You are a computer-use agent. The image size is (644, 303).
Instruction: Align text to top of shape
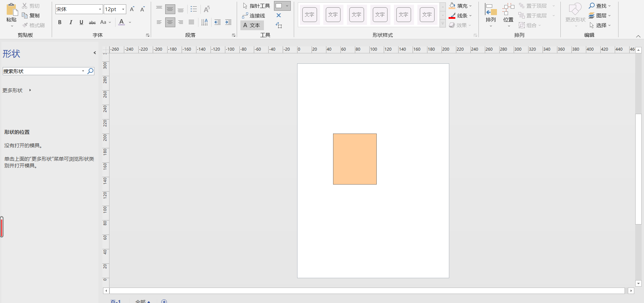159,9
